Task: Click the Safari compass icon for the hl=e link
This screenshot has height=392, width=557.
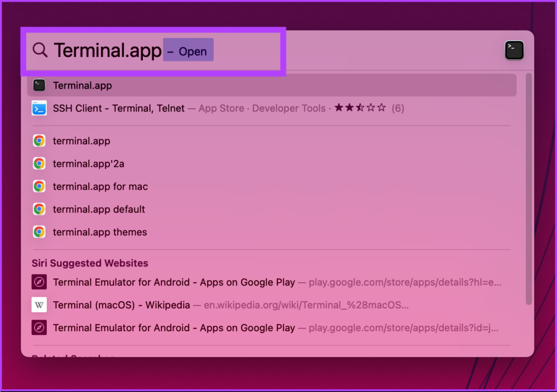Action: tap(39, 282)
